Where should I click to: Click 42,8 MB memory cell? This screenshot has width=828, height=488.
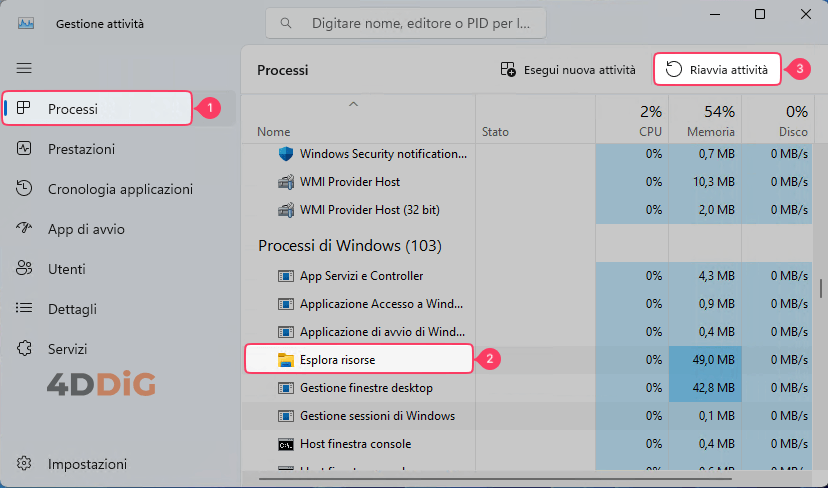(705, 388)
